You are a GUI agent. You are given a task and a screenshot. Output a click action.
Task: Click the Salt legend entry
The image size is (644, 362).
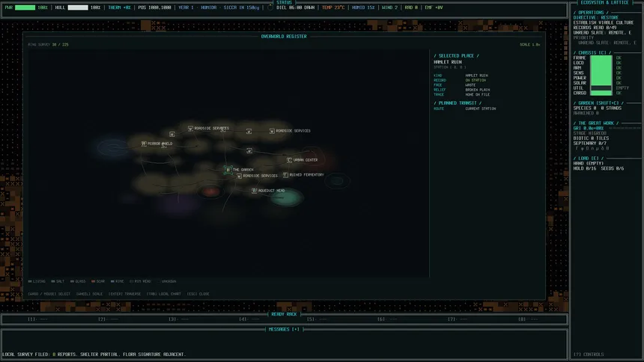58,281
